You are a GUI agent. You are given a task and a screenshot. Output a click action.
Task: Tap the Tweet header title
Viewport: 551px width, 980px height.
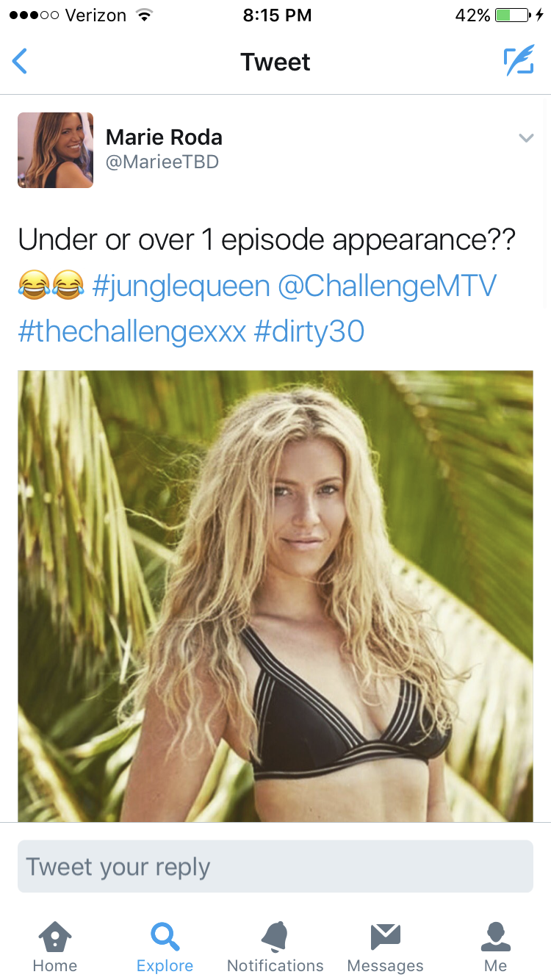click(275, 62)
